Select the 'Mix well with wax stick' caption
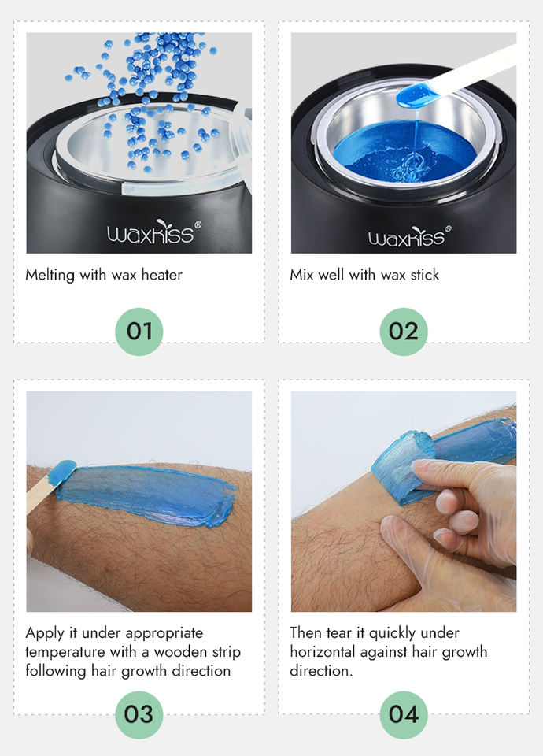The height and width of the screenshot is (756, 543). [x=364, y=275]
